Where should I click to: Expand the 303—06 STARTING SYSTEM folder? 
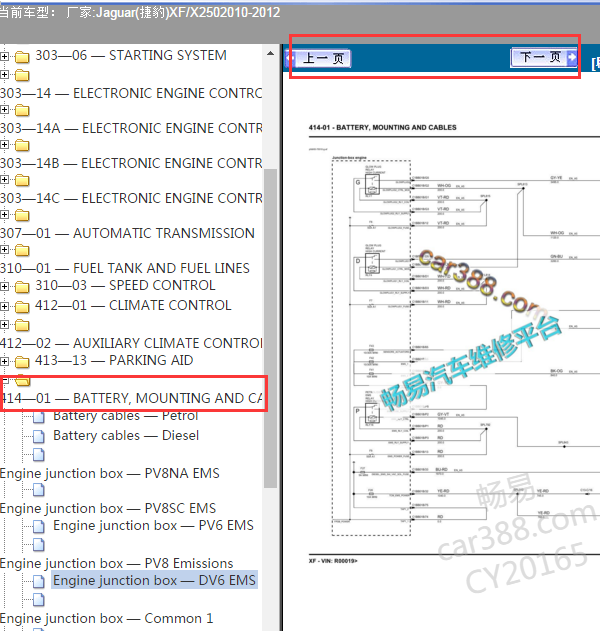coord(4,56)
